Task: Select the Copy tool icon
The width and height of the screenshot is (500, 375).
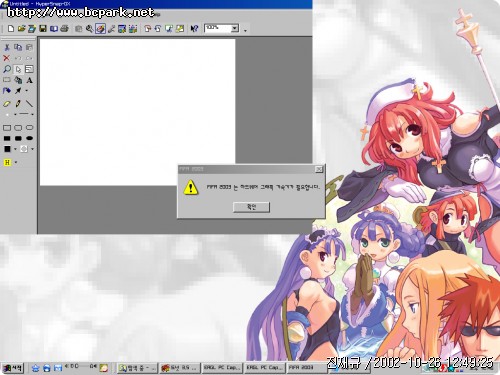Action: click(18, 47)
